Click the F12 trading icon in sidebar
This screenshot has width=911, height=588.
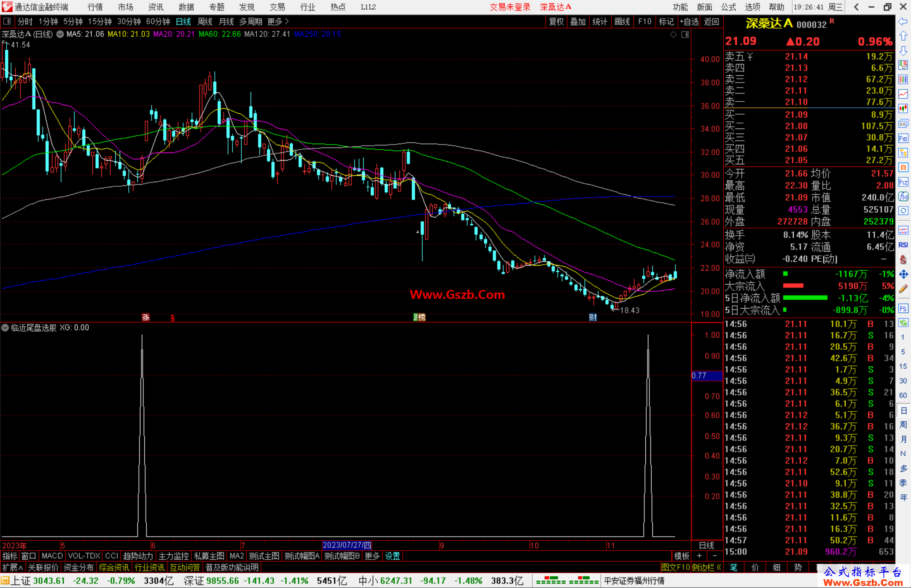point(903,182)
